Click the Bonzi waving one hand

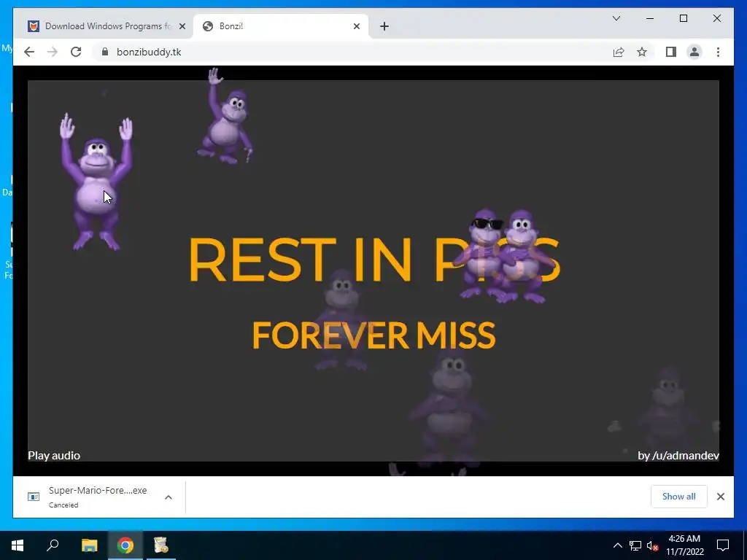pyautogui.click(x=225, y=117)
